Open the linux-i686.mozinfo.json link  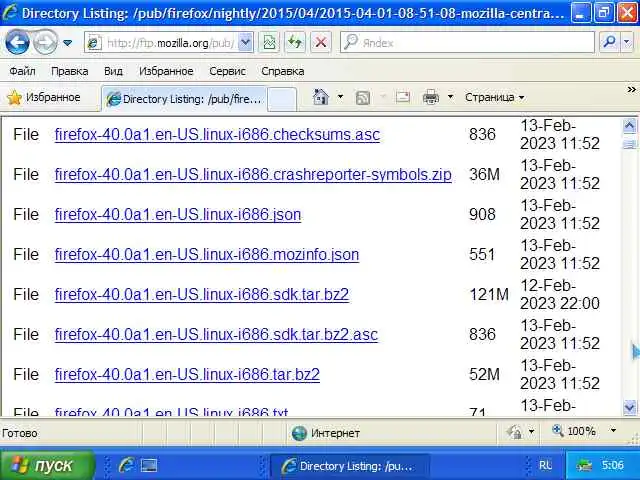coord(207,254)
